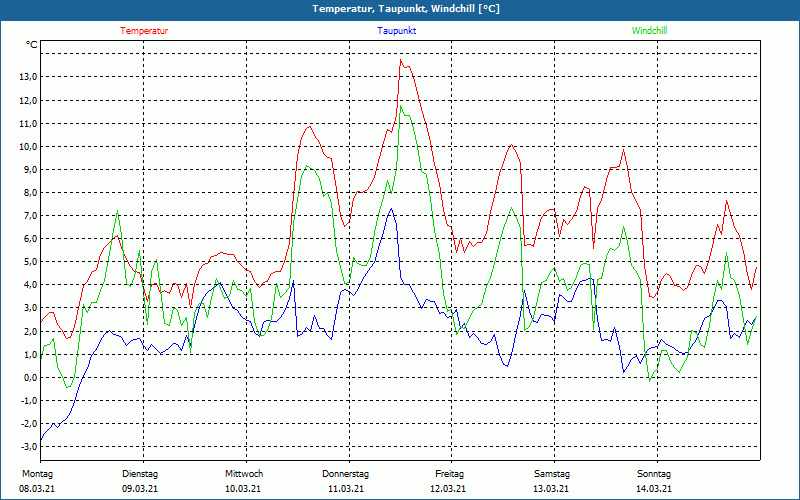Click the -2,0 y-axis value
The width and height of the screenshot is (800, 500).
click(29, 423)
